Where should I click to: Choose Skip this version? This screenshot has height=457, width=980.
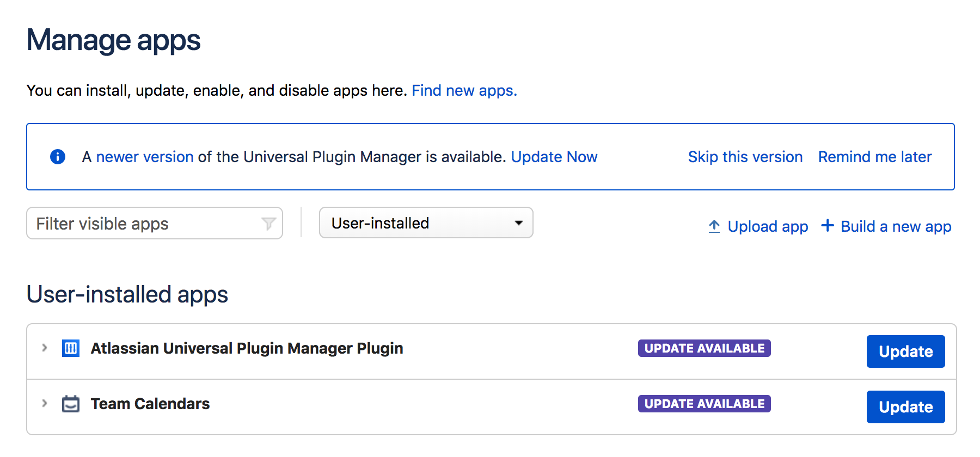point(745,157)
